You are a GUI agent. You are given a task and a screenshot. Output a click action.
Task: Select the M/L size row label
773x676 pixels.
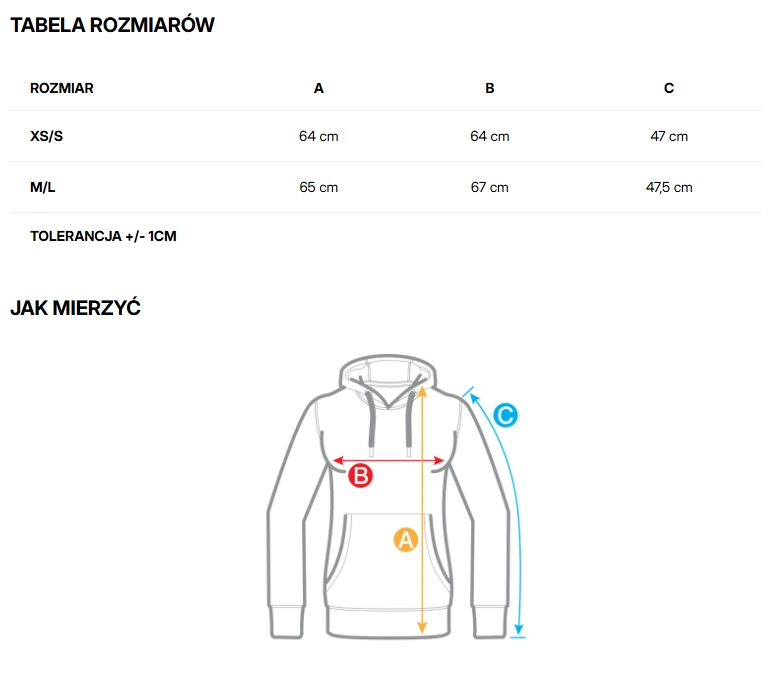[44, 187]
